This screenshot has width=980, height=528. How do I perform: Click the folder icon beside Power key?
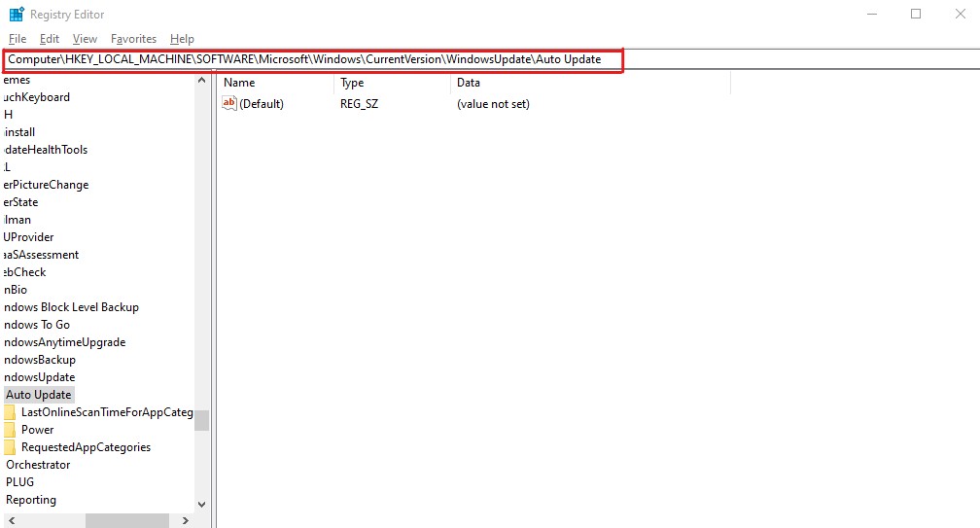pos(10,430)
